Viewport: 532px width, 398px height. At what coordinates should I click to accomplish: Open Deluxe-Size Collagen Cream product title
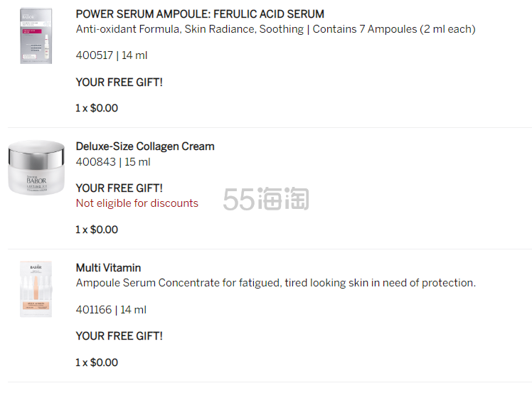coord(145,146)
